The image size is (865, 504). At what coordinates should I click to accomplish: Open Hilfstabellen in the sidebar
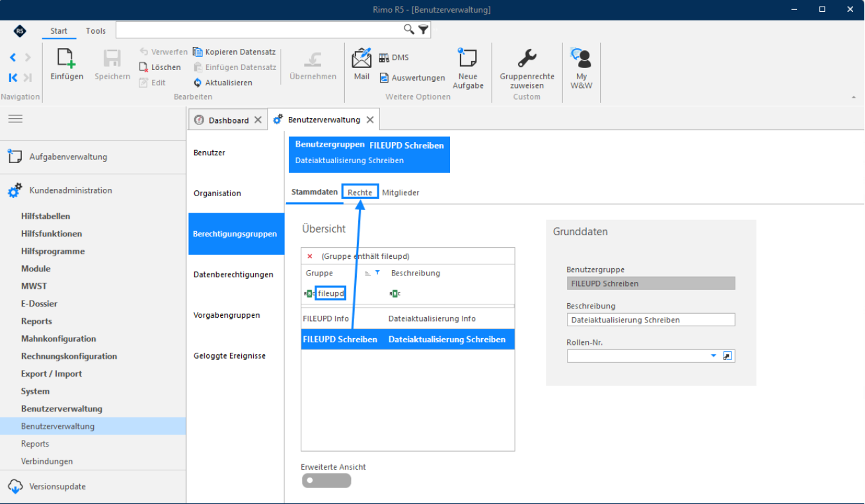[x=46, y=216]
